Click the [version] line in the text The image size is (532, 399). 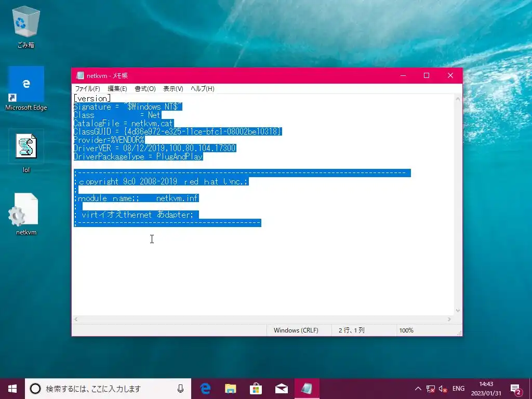pos(92,98)
